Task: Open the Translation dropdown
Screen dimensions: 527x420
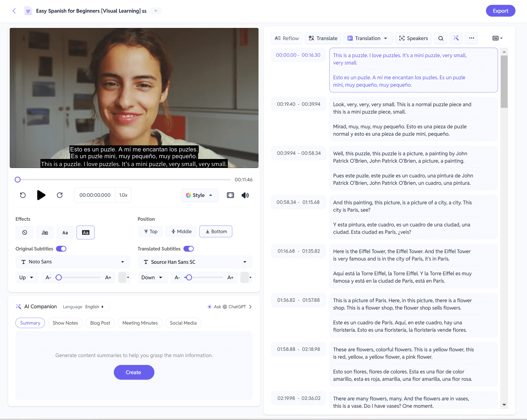Action: (367, 38)
